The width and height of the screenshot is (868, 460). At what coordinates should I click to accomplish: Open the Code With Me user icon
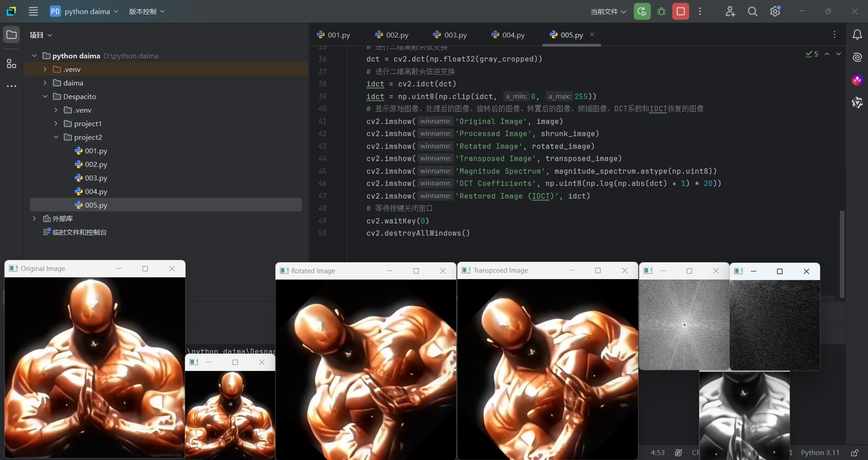pyautogui.click(x=730, y=11)
